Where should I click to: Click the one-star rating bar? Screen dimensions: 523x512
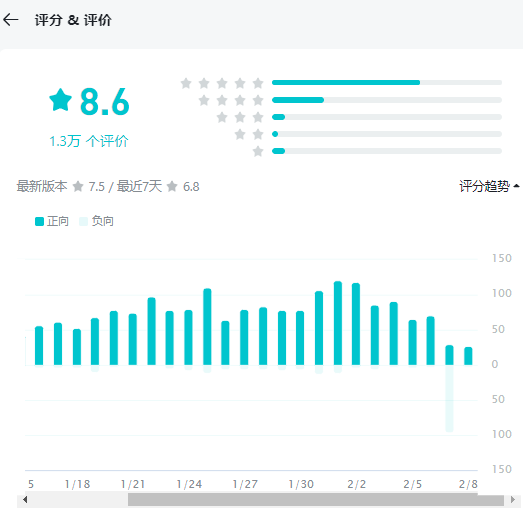(387, 151)
